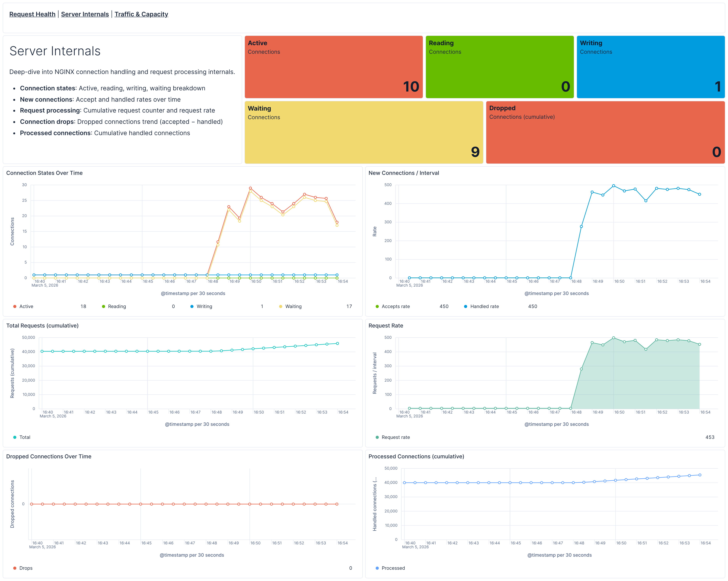The height and width of the screenshot is (581, 728).
Task: Toggle the Active series in the legend
Action: tap(26, 306)
